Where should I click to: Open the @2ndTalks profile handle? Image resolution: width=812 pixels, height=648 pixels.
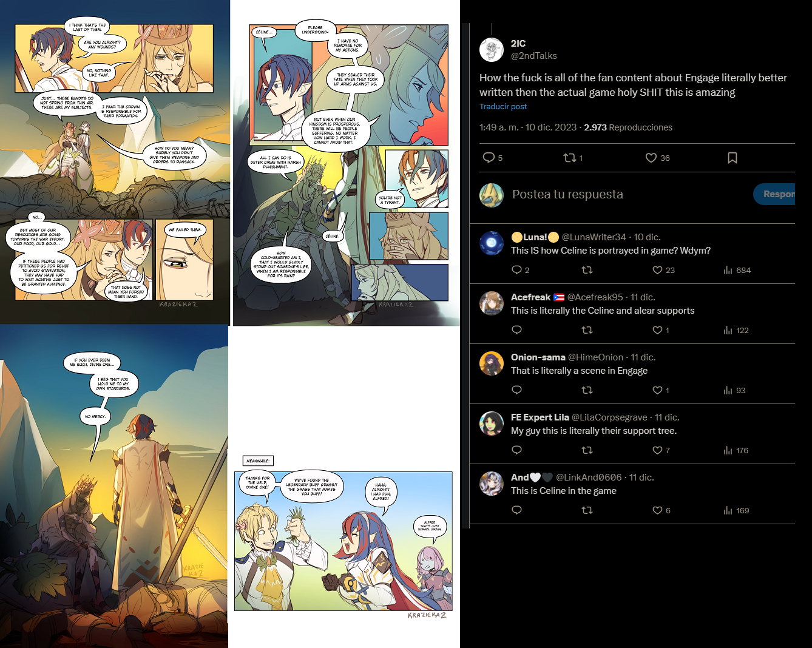click(534, 56)
